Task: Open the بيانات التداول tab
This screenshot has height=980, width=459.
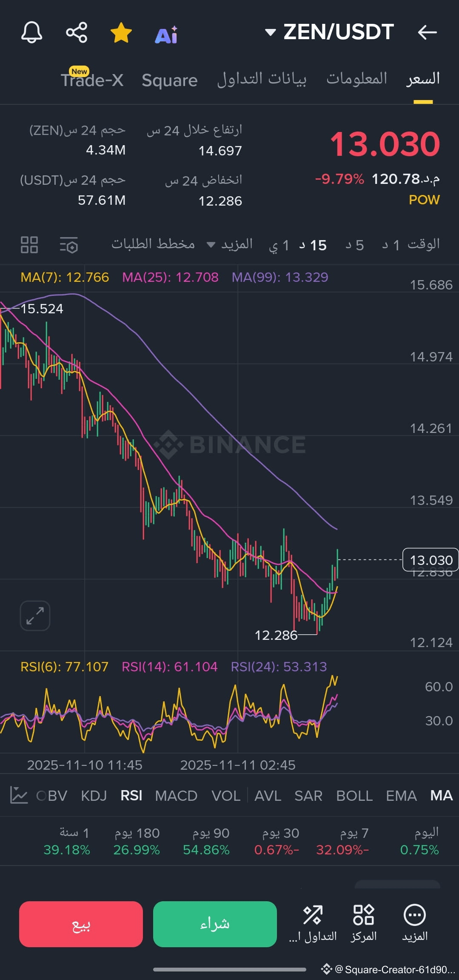Action: click(x=262, y=79)
